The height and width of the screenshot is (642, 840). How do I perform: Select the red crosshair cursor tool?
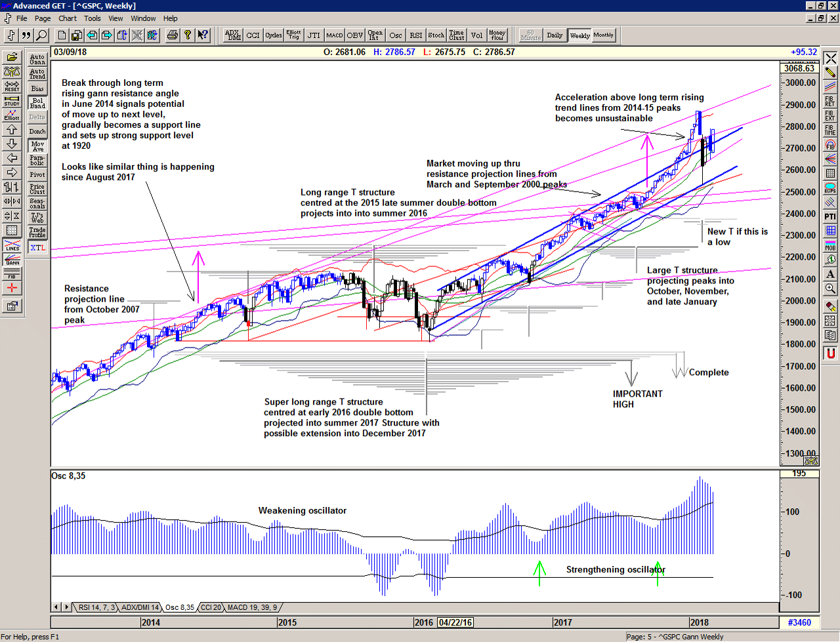click(12, 288)
